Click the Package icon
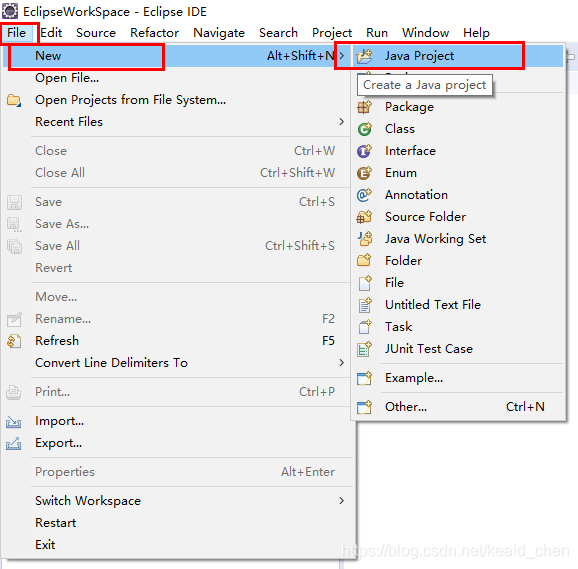 click(365, 107)
